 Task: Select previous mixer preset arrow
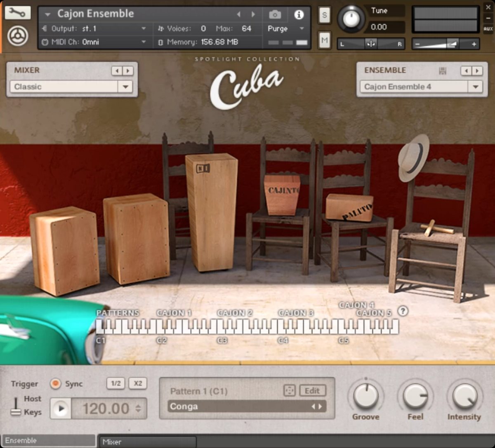(x=117, y=71)
